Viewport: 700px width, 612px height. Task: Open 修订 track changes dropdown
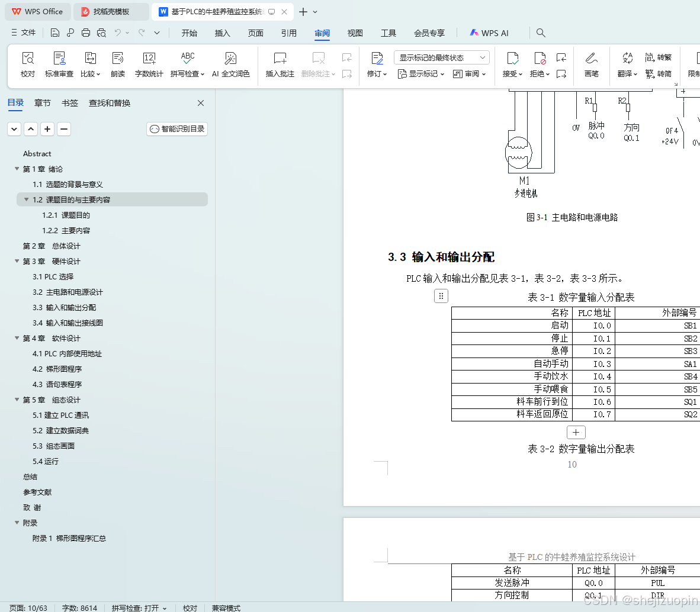(377, 65)
